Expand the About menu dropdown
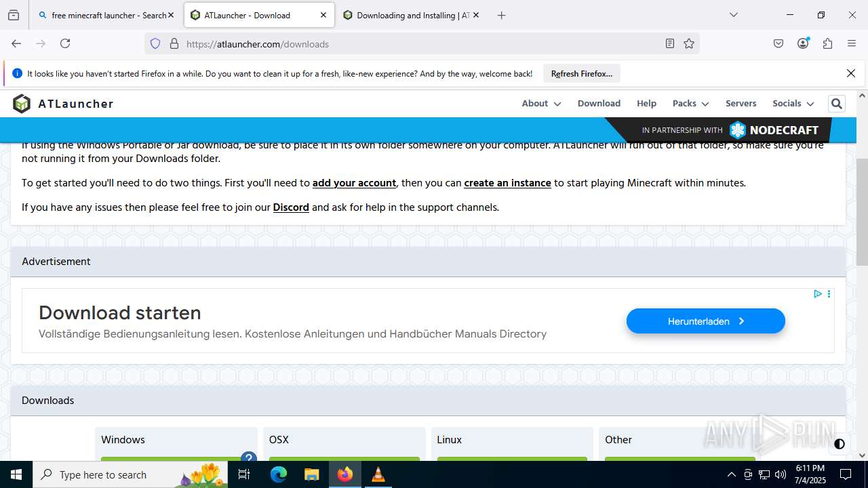 coord(541,104)
